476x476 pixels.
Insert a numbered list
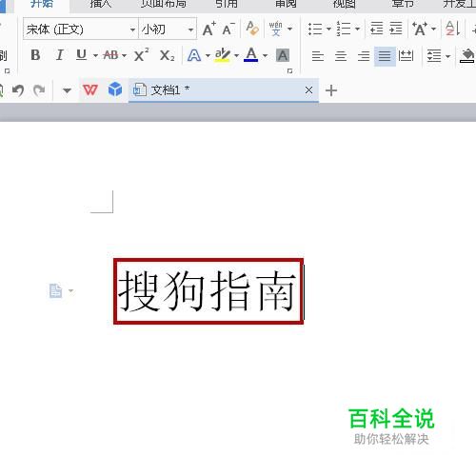tap(344, 29)
